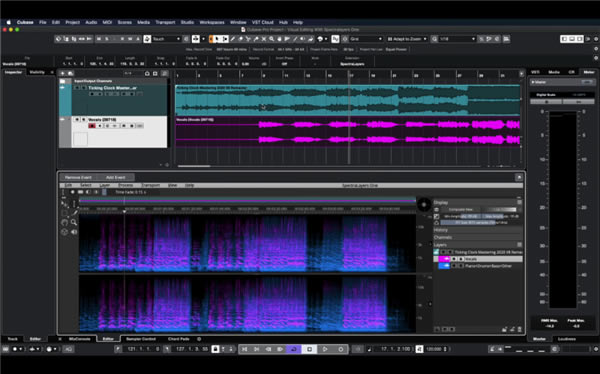
Task: Click the Stop button in transport bar
Action: pos(309,349)
